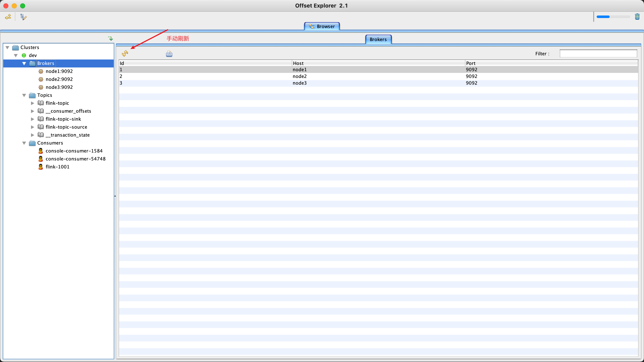644x362 pixels.
Task: Click the green sync arrow above the cluster tree
Action: pyautogui.click(x=110, y=38)
